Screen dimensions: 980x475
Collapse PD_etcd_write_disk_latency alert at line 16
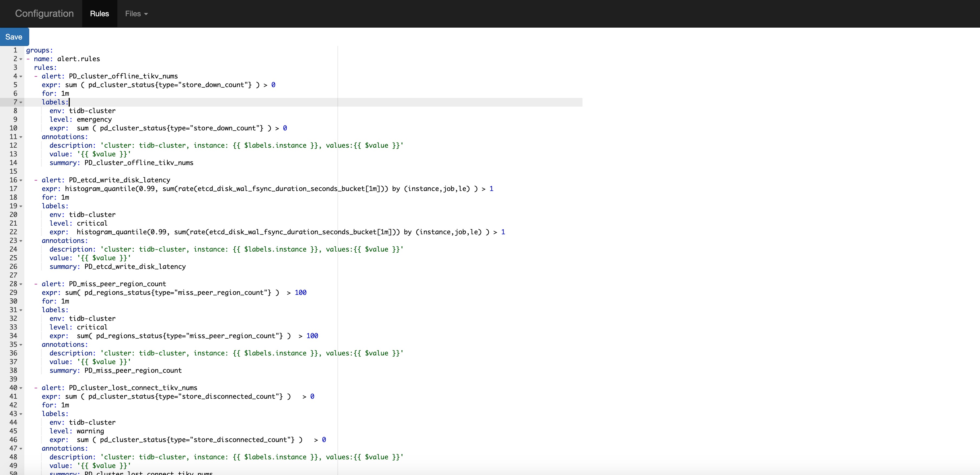[x=21, y=180]
